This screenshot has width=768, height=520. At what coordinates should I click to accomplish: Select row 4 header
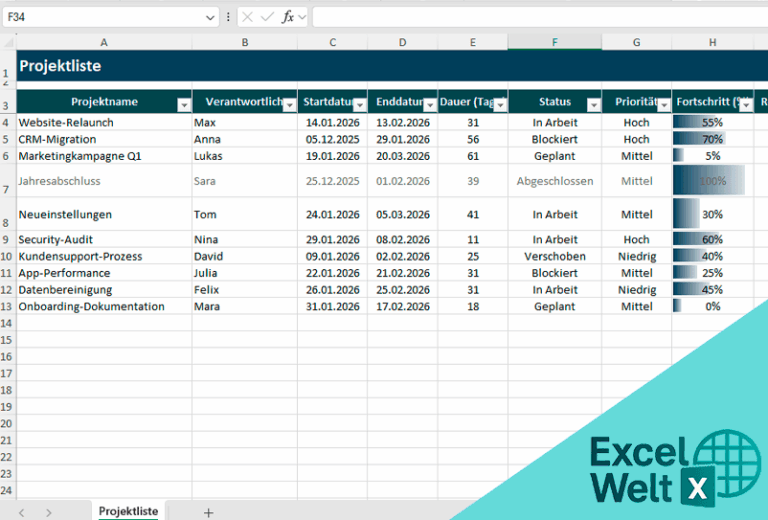[x=6, y=122]
